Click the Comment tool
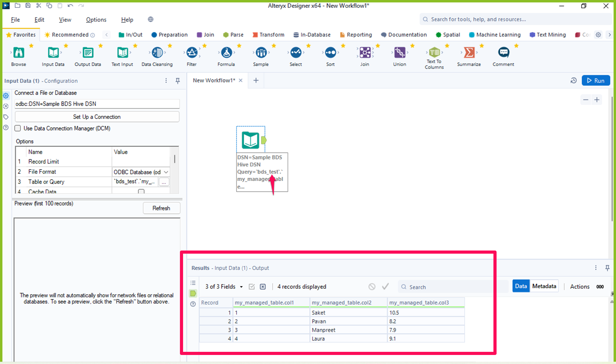Screen dimensions: 616x364 (x=503, y=52)
